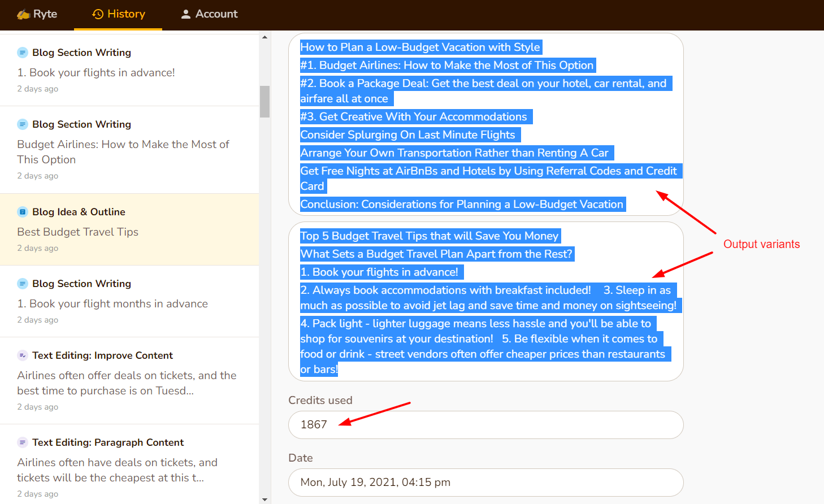
Task: Click the Account person icon
Action: click(x=185, y=14)
